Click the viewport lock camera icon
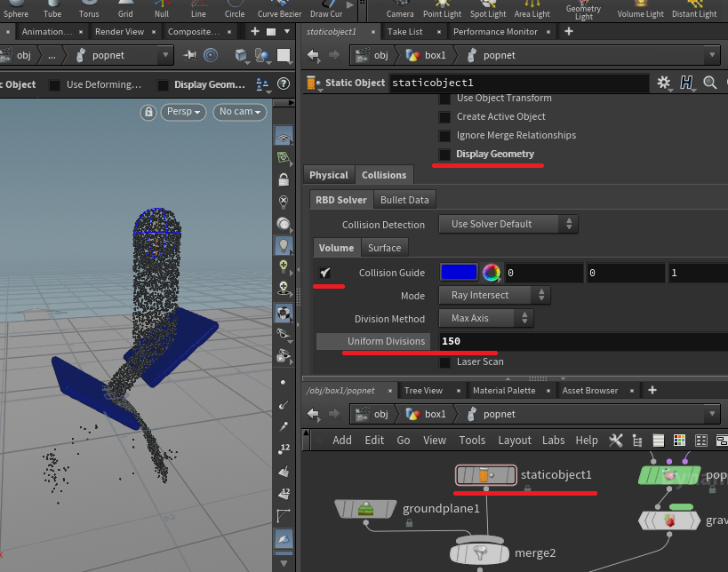728x572 pixels. point(148,112)
